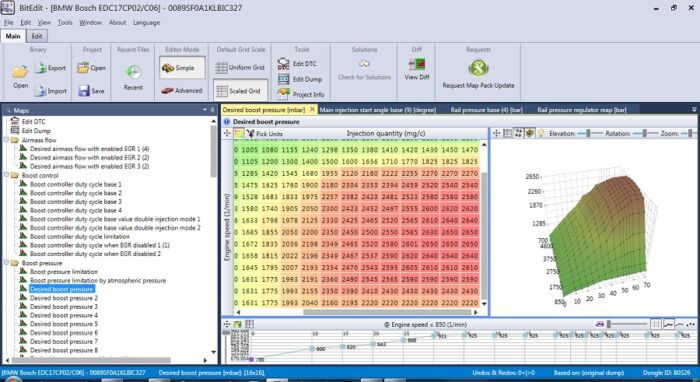Screen dimensions: 700x382
Task: Open the Edit DTC tool
Action: pos(283,63)
